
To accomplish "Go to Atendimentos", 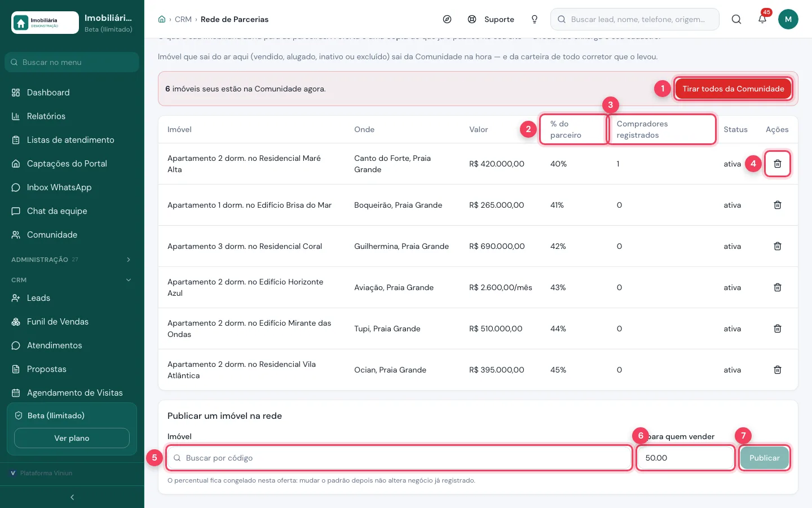I will click(72, 345).
